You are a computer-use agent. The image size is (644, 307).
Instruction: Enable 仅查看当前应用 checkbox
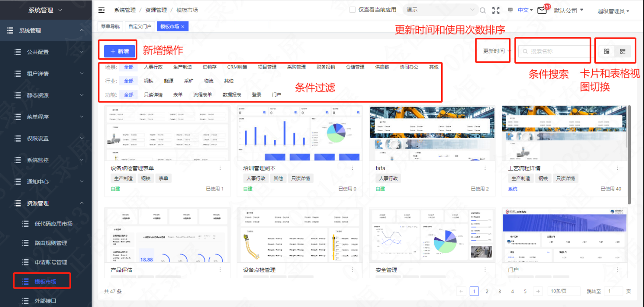tap(352, 10)
